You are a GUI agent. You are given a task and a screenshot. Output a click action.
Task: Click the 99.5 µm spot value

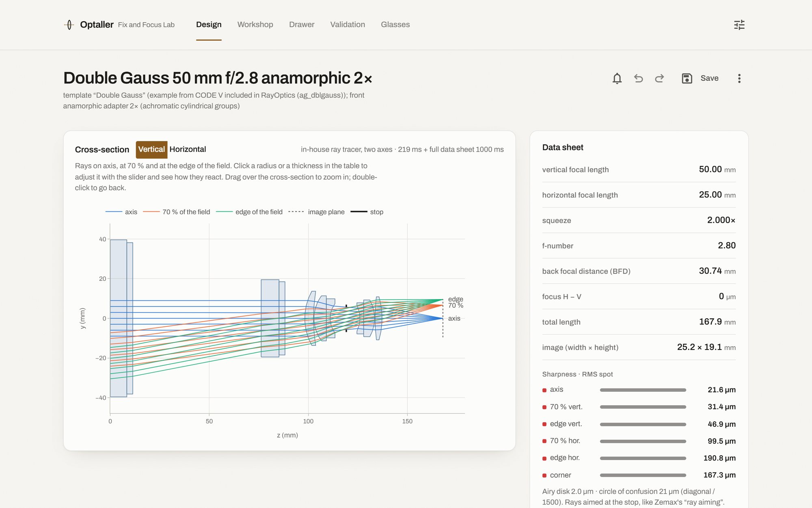(x=721, y=441)
